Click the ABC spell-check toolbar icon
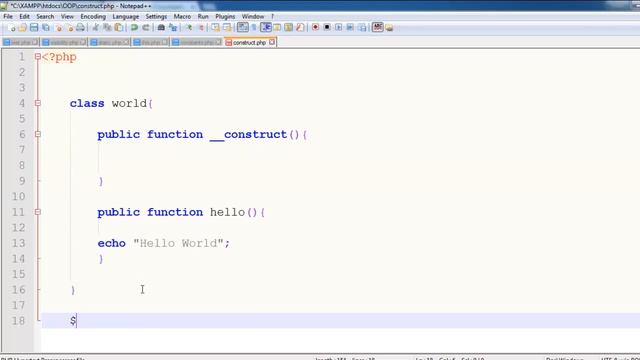The height and width of the screenshot is (360, 640). click(x=378, y=27)
